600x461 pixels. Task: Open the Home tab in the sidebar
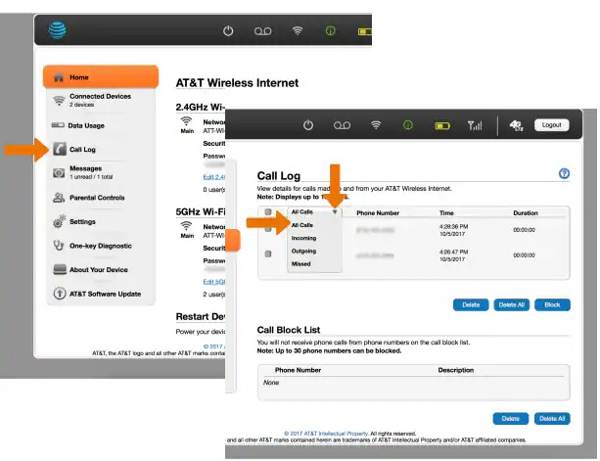pyautogui.click(x=101, y=77)
